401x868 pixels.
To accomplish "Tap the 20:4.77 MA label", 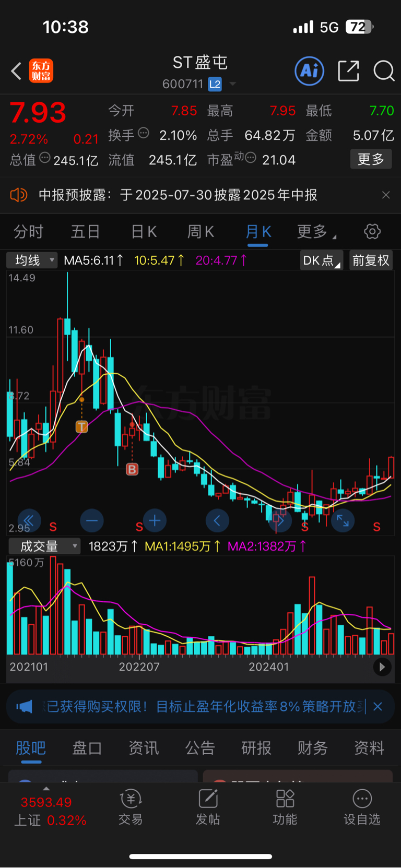I will (221, 260).
